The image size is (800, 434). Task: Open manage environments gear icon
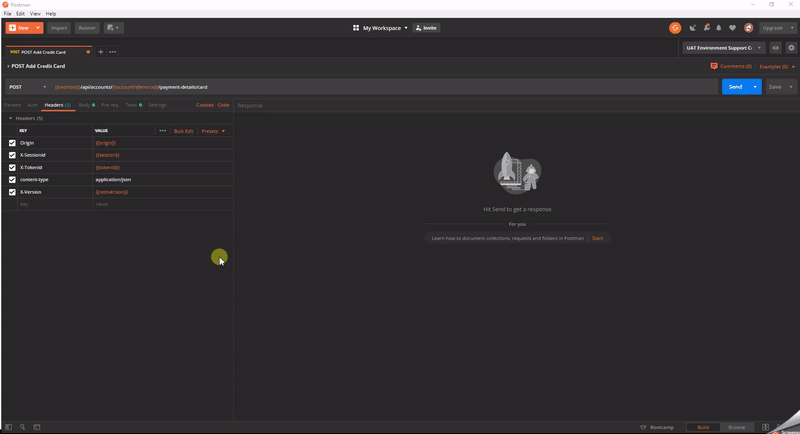tap(790, 47)
